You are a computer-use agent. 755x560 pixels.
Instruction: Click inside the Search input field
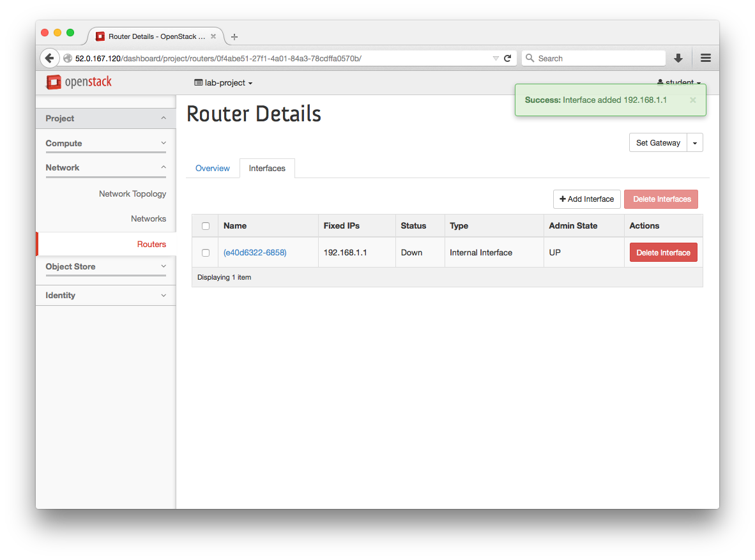pyautogui.click(x=594, y=58)
